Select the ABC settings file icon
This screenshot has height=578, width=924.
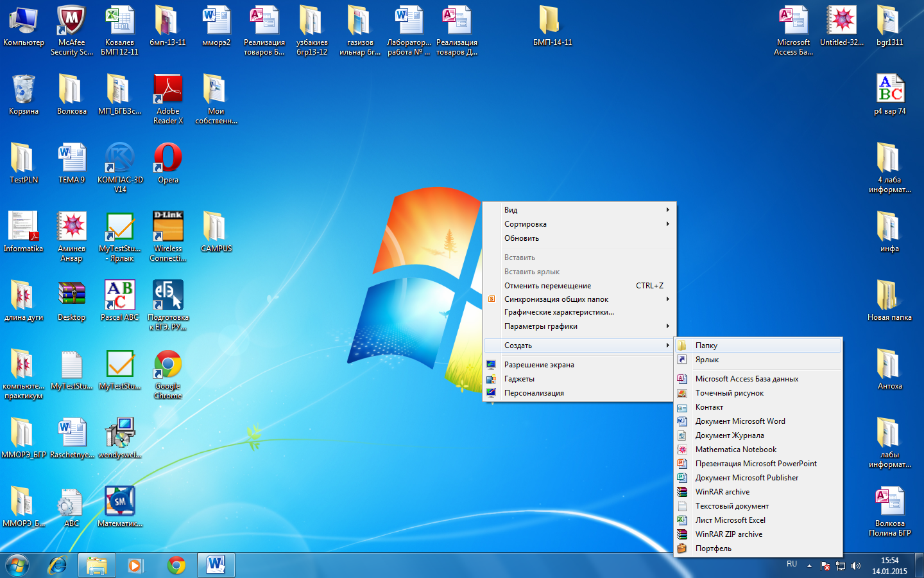click(72, 507)
